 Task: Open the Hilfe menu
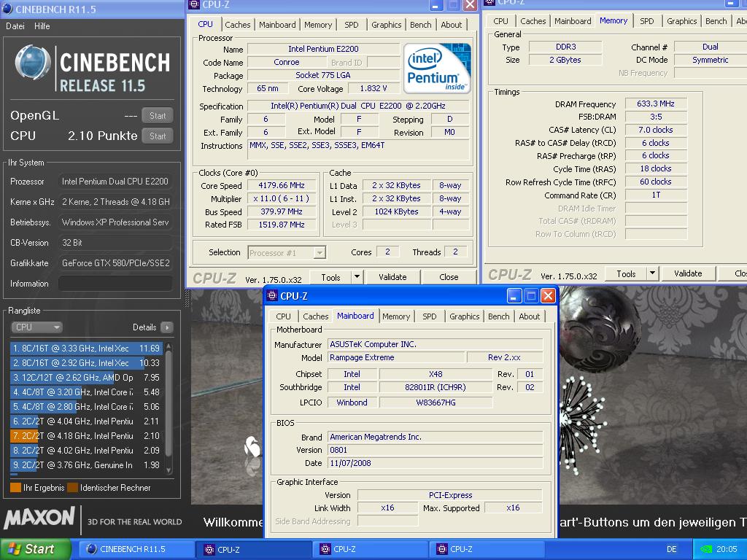(x=42, y=26)
